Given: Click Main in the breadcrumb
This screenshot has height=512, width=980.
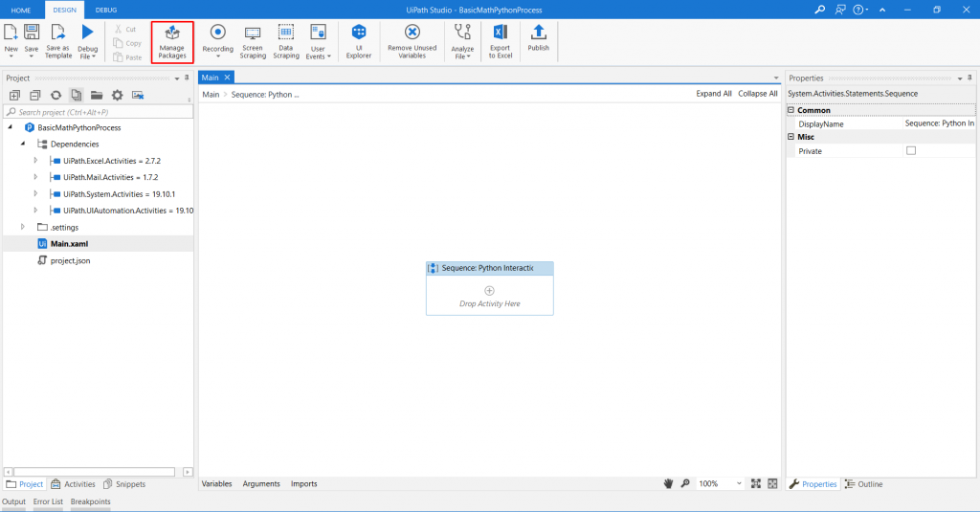Looking at the screenshot, I should 211,95.
